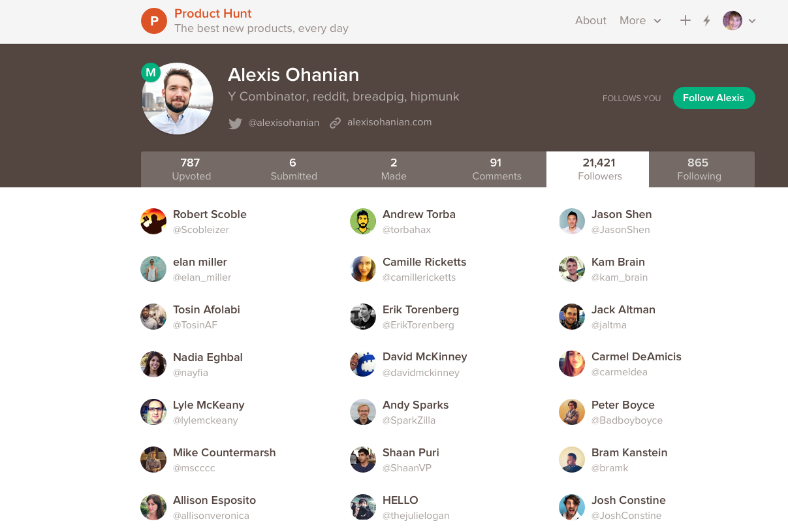The image size is (788, 532).
Task: Open Josh Constine's avatar
Action: 572,507
